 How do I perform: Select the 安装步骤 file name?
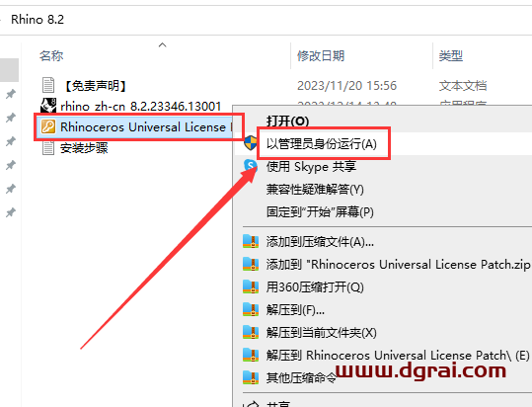coord(84,148)
